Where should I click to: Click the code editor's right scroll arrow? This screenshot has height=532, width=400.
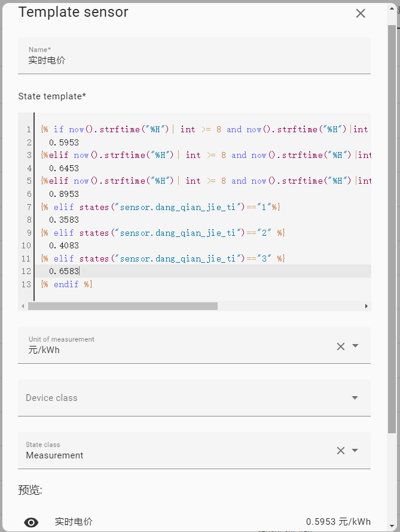367,306
